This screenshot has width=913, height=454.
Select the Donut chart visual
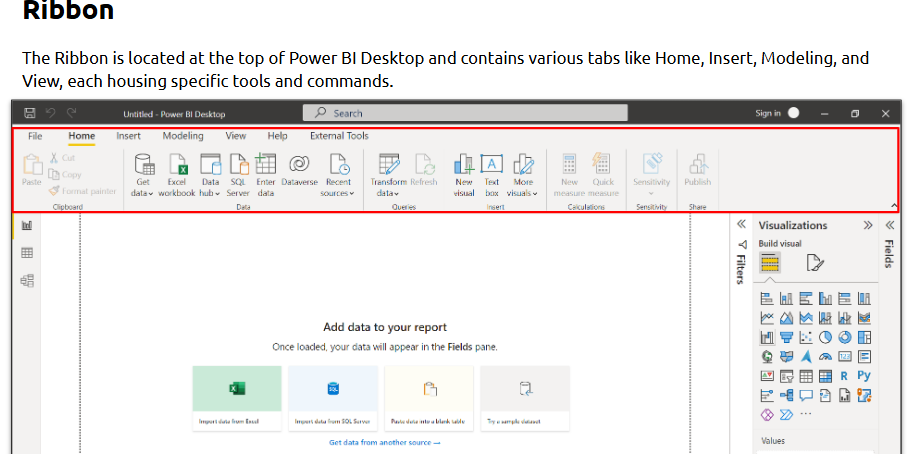click(x=844, y=337)
